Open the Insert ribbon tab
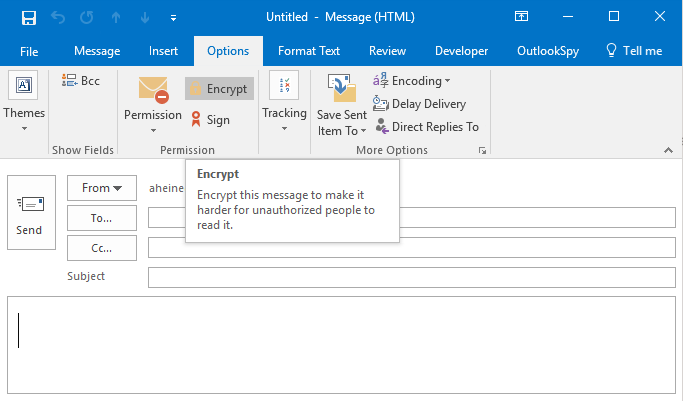Viewport: 683px width, 401px height. tap(163, 51)
